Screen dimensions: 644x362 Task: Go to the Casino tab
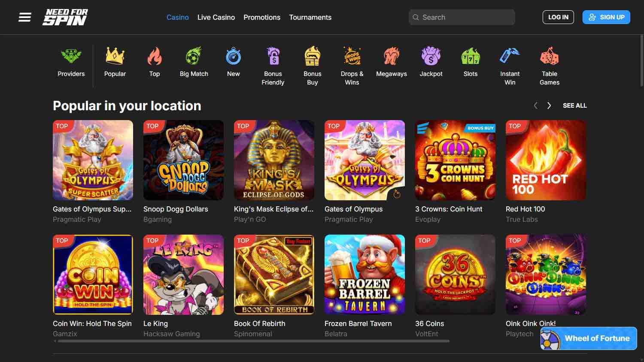point(178,17)
